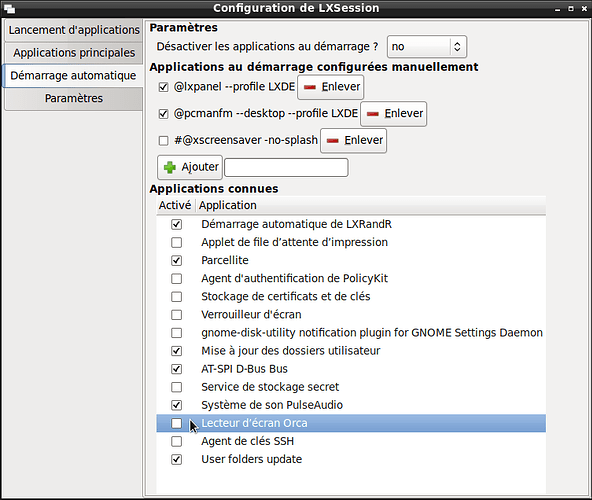Uncheck the Parcellite autostart checkbox
The width and height of the screenshot is (592, 500).
point(176,261)
